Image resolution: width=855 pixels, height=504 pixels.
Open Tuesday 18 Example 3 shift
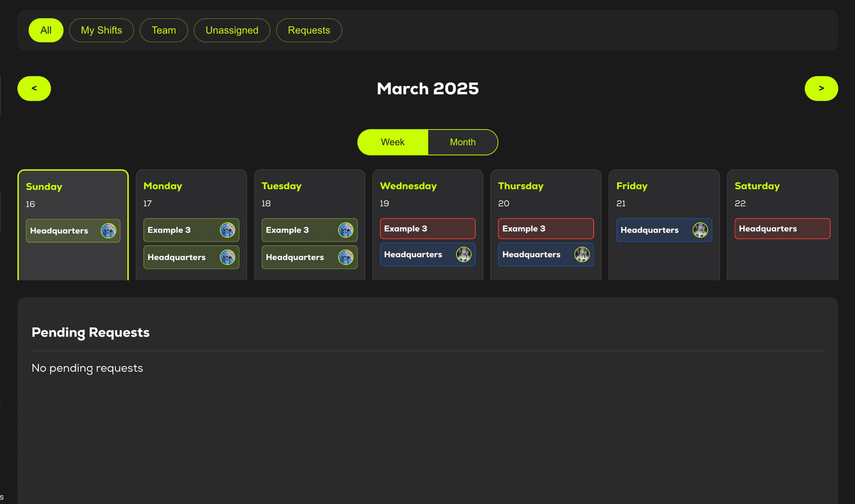click(309, 230)
